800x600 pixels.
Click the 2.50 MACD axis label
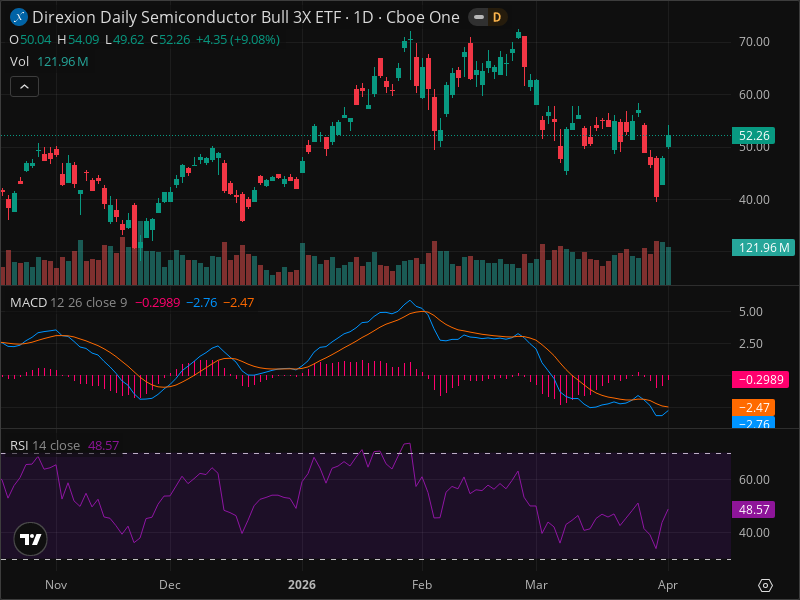[751, 344]
